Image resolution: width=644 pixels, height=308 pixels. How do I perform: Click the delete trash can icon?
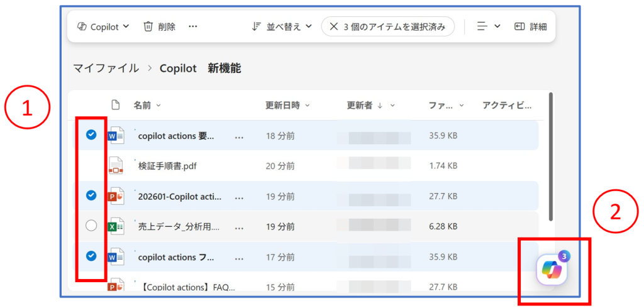148,26
